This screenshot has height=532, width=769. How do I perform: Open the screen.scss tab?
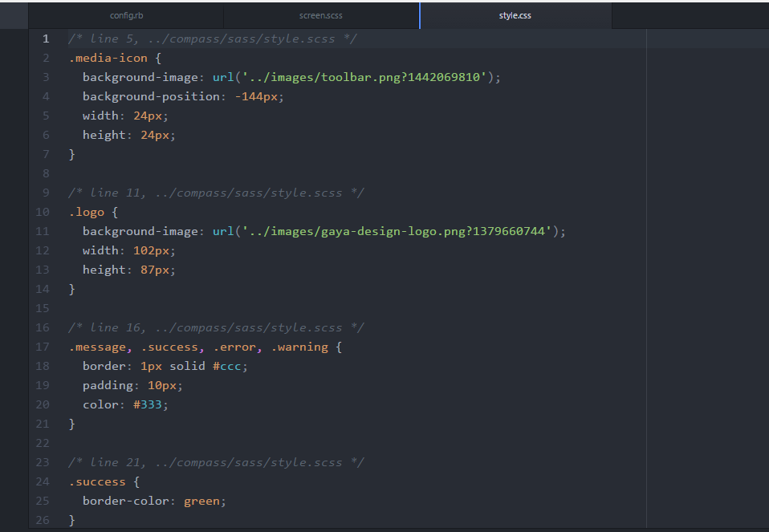point(320,16)
